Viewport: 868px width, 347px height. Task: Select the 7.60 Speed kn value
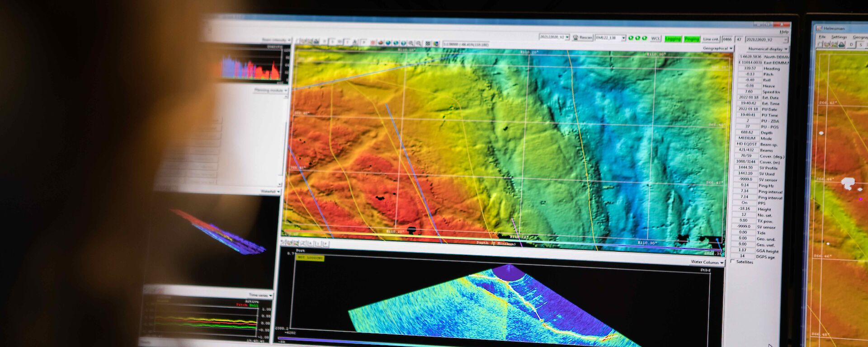point(749,91)
